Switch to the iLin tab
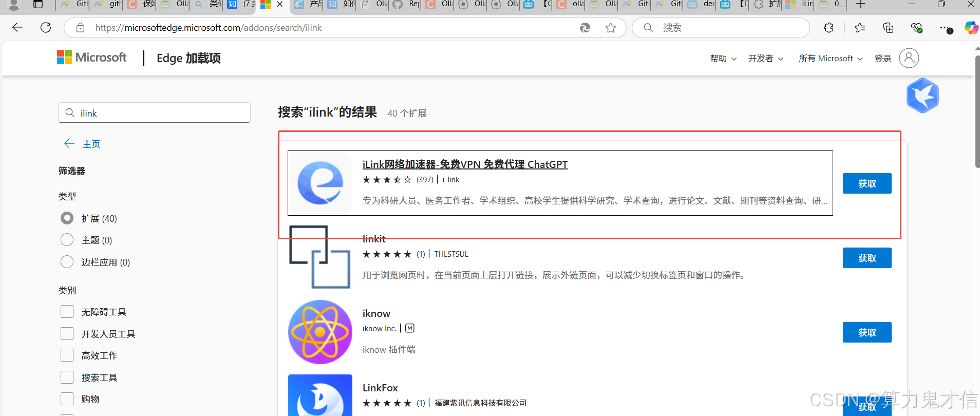The width and height of the screenshot is (980, 416). click(x=799, y=5)
